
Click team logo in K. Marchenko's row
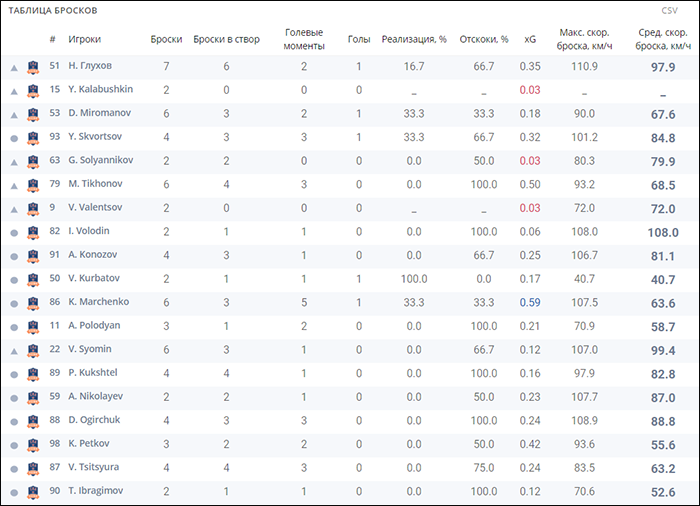click(x=32, y=301)
